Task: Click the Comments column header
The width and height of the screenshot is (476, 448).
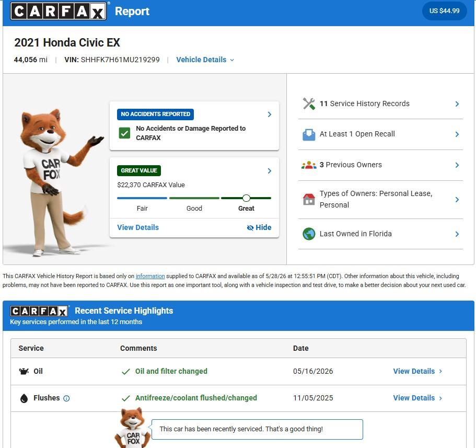Action: click(x=138, y=348)
